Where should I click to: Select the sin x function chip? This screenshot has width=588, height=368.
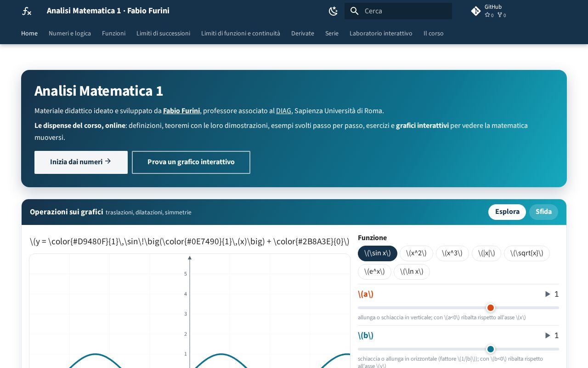[x=378, y=253]
